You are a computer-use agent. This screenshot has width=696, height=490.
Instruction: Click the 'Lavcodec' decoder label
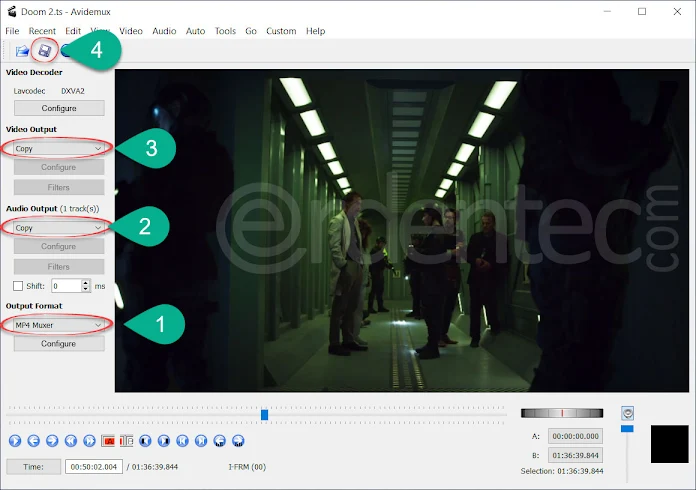click(x=29, y=91)
